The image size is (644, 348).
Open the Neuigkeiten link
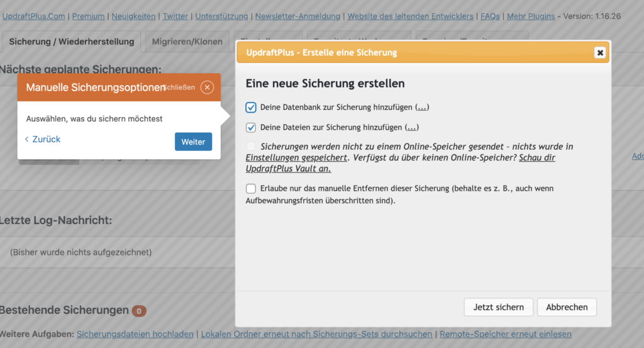tap(133, 16)
